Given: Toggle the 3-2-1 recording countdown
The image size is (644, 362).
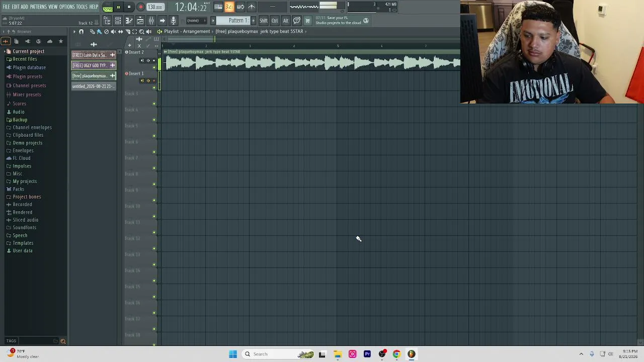Looking at the screenshot, I should tap(229, 7).
